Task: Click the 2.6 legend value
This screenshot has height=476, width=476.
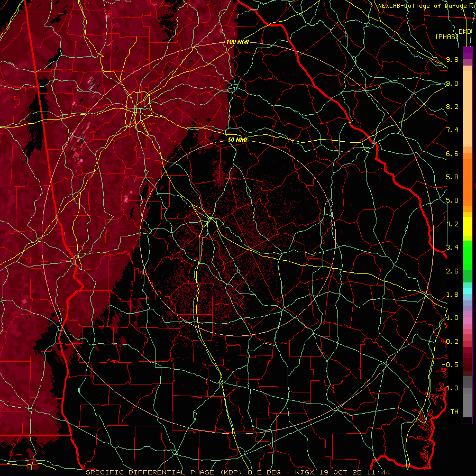Action: coord(452,271)
